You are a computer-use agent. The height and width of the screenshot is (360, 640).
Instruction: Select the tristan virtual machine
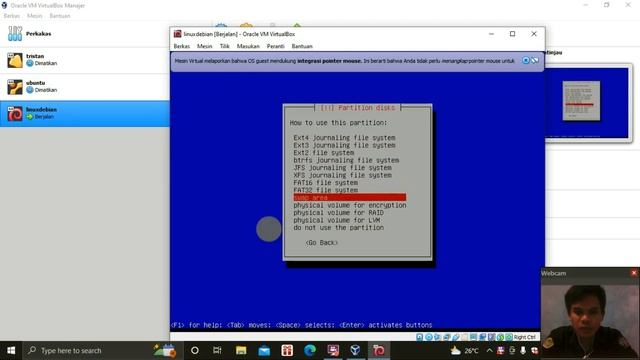(84, 60)
